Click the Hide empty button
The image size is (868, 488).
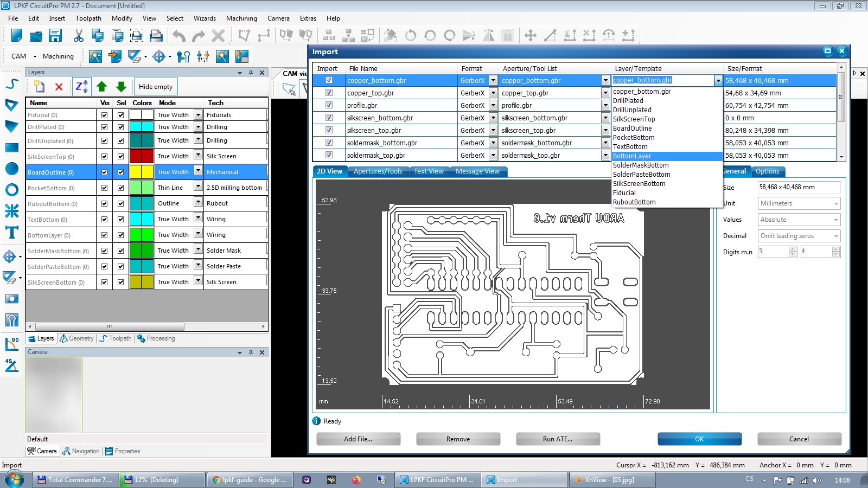coord(156,87)
